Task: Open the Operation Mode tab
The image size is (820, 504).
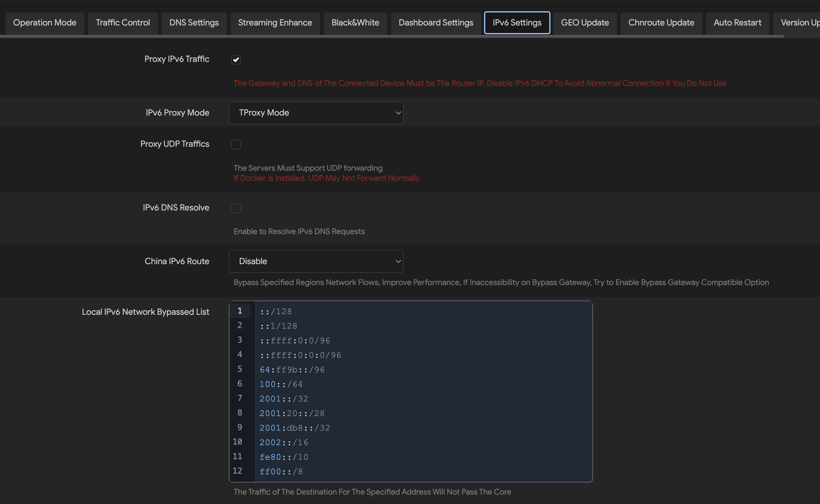Action: point(45,23)
